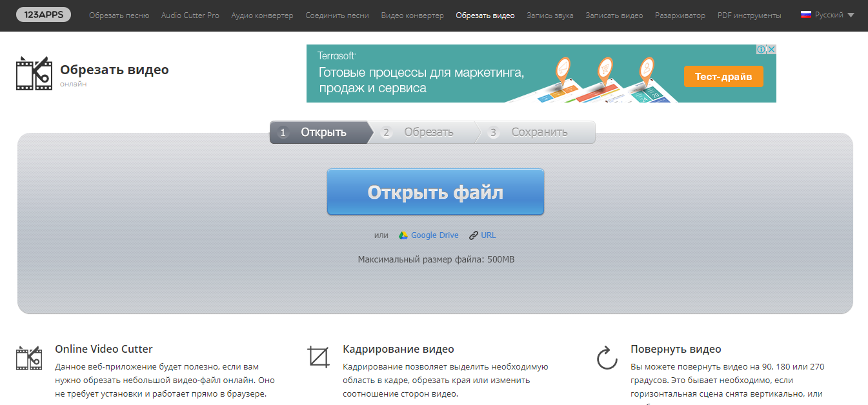The width and height of the screenshot is (868, 405).
Task: Click the Google Drive icon
Action: (x=403, y=235)
